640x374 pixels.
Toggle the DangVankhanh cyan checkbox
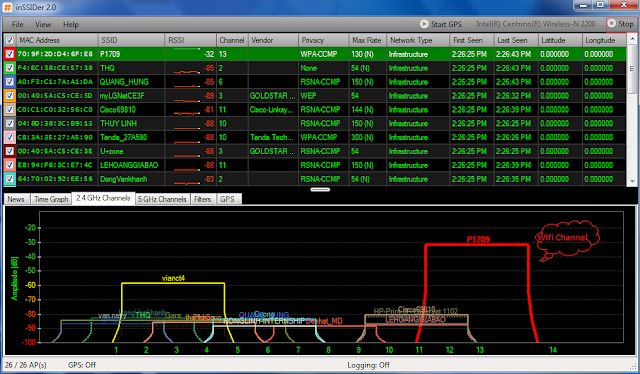pyautogui.click(x=10, y=179)
